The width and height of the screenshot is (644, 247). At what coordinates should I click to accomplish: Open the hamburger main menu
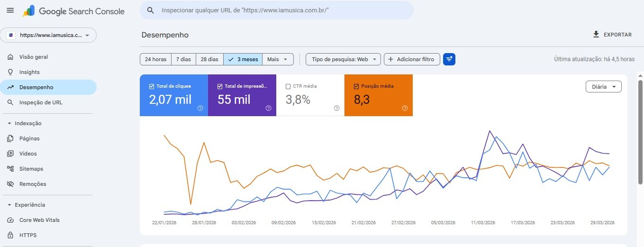10,10
